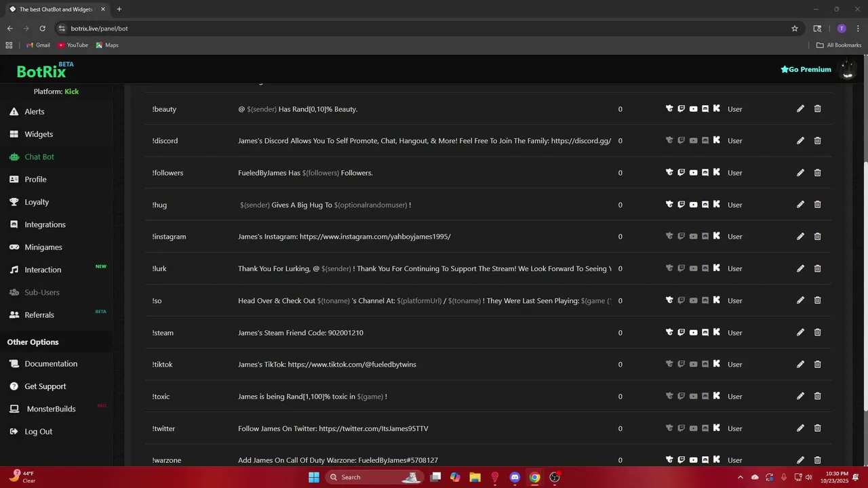Image resolution: width=868 pixels, height=488 pixels.
Task: Reload the page in the browser
Action: pyautogui.click(x=42, y=28)
